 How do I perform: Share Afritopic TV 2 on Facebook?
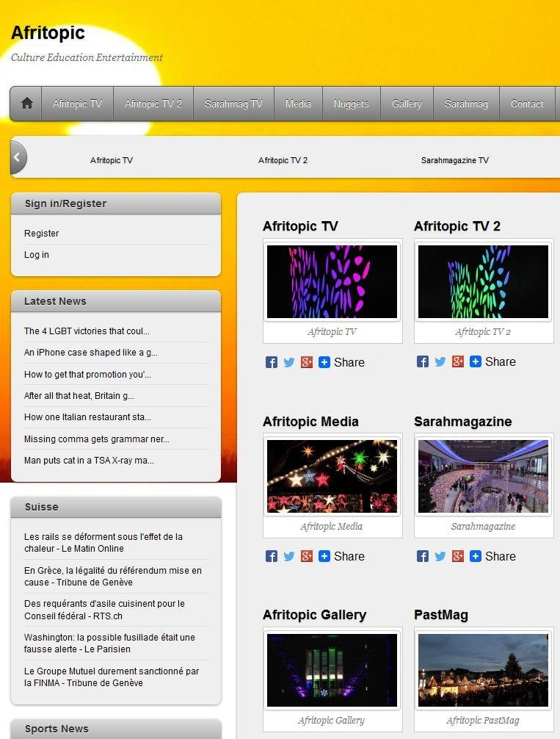pos(423,361)
